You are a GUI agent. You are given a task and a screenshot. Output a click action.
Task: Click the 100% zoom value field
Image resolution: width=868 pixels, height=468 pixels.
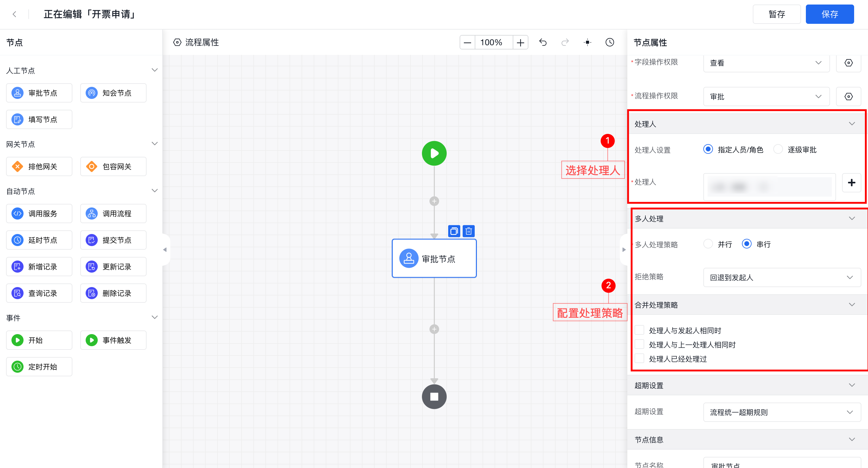click(494, 43)
